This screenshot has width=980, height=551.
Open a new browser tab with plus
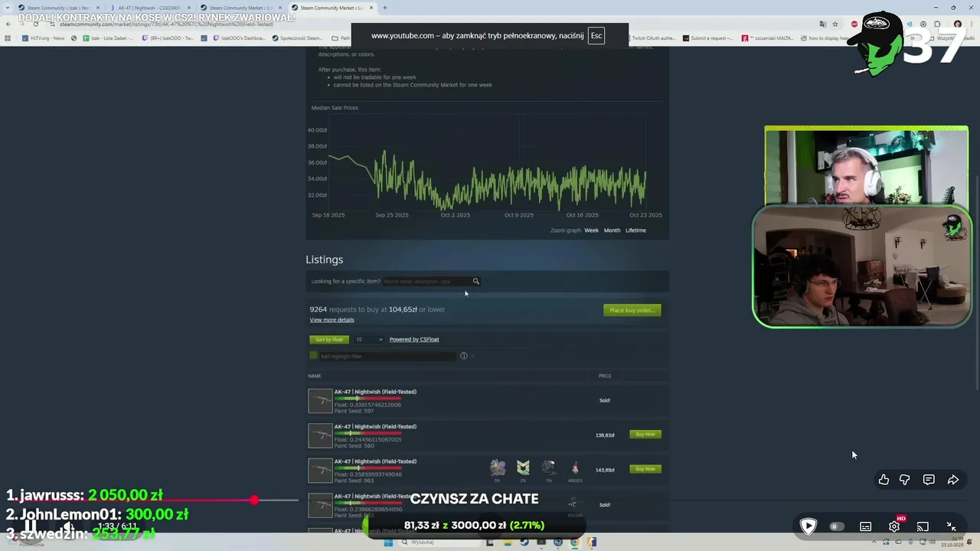385,8
